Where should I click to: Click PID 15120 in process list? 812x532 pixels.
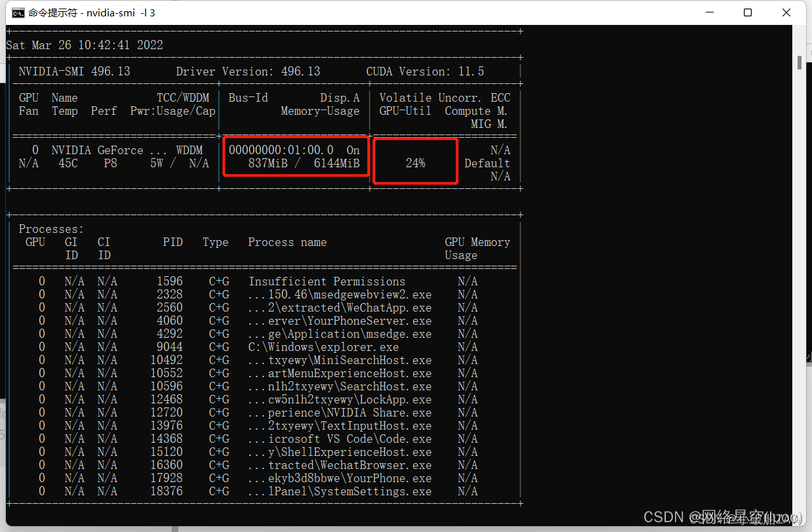(166, 452)
